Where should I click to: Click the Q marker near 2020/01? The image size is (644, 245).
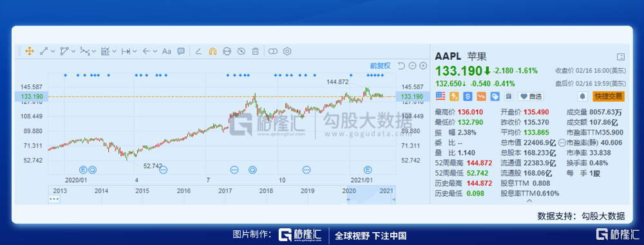(x=92, y=169)
